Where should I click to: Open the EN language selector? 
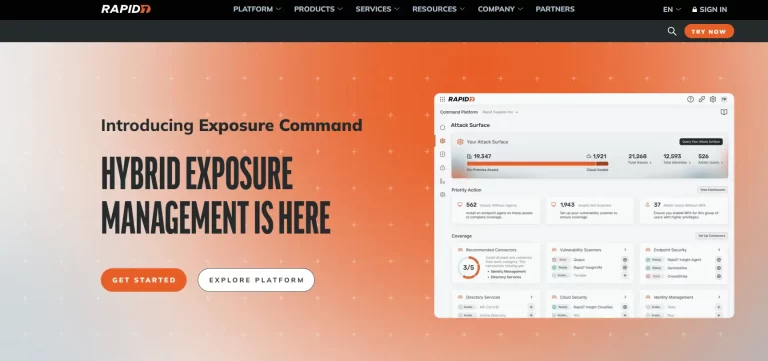pyautogui.click(x=672, y=9)
